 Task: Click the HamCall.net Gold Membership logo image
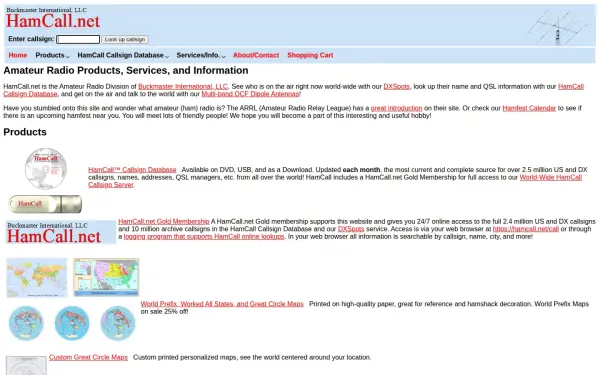click(60, 232)
